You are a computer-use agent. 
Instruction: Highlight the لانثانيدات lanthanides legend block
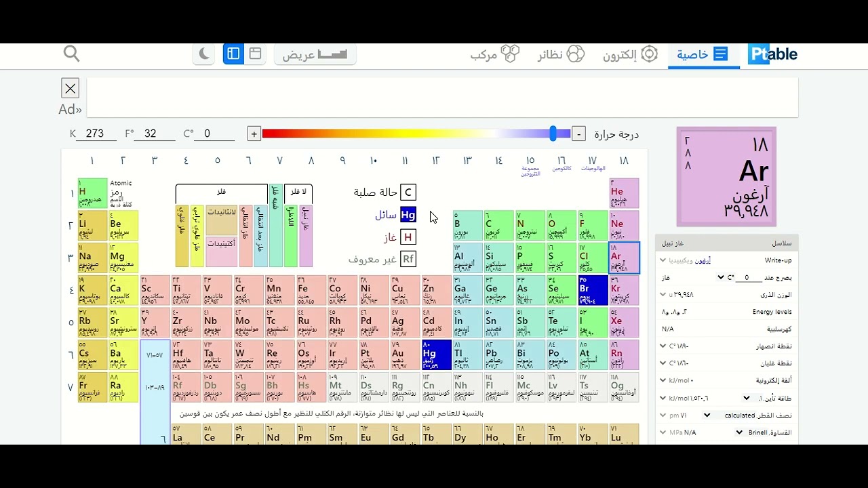[x=221, y=219]
